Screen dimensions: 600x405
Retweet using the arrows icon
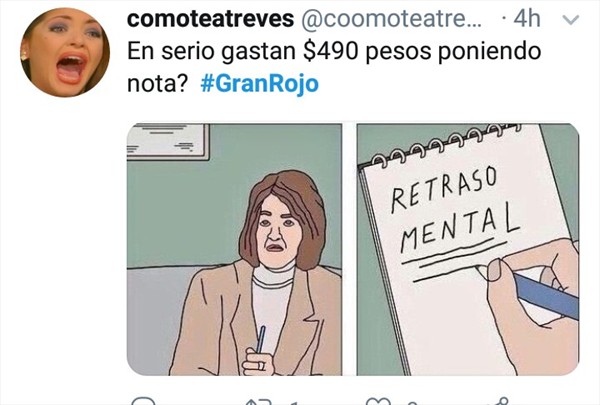coord(258,402)
